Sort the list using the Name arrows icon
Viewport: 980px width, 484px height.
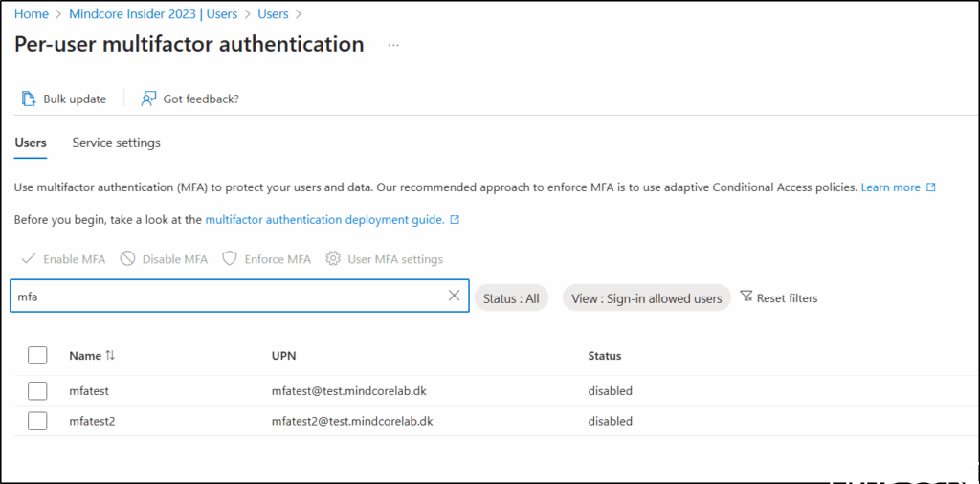coord(110,355)
